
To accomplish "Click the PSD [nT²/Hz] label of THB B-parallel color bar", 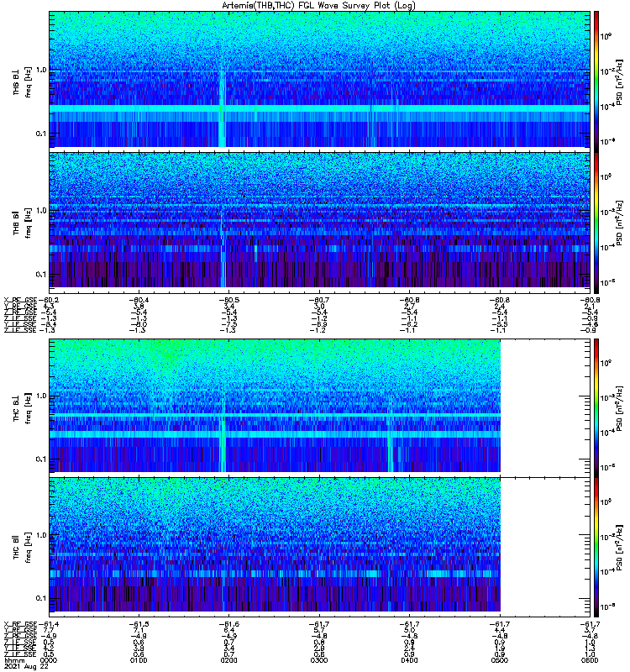I will (619, 223).
